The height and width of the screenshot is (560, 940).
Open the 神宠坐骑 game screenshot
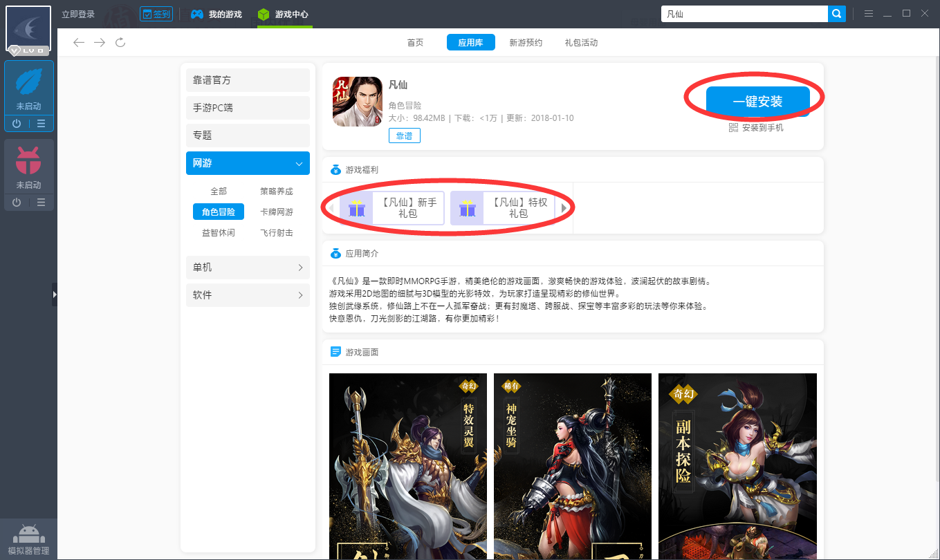point(573,467)
